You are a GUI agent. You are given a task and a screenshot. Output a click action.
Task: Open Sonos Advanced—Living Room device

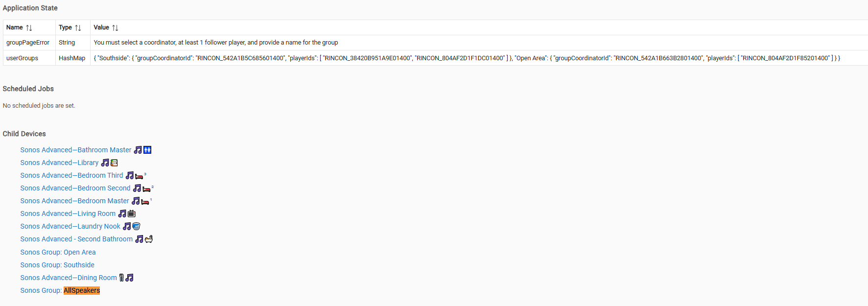click(68, 213)
